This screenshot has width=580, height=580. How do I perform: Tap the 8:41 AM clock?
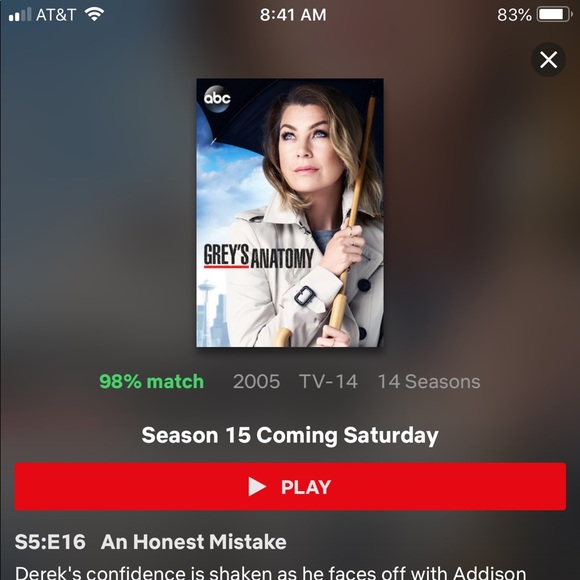(x=293, y=15)
